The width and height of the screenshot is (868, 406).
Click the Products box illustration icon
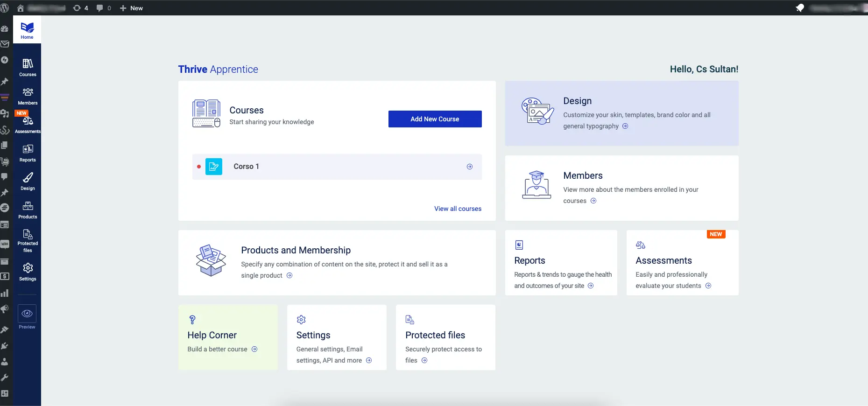click(x=211, y=260)
